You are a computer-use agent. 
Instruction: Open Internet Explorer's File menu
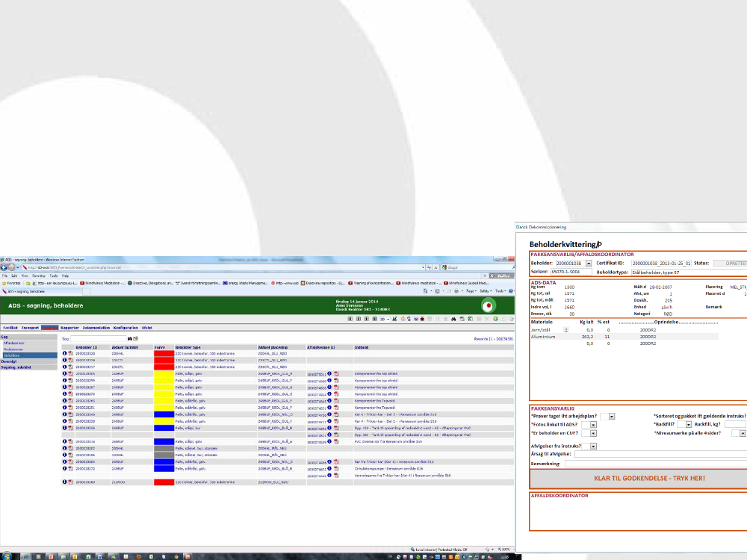[4, 276]
